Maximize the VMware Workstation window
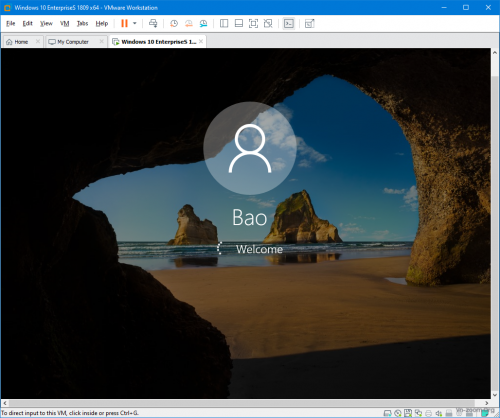Screen dimensions: 500x418 coord(466,7)
